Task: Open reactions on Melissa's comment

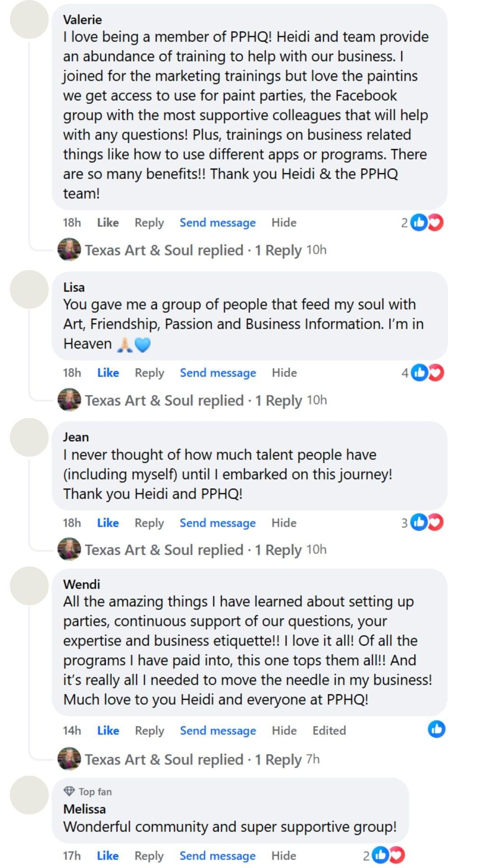Action: pos(389,855)
